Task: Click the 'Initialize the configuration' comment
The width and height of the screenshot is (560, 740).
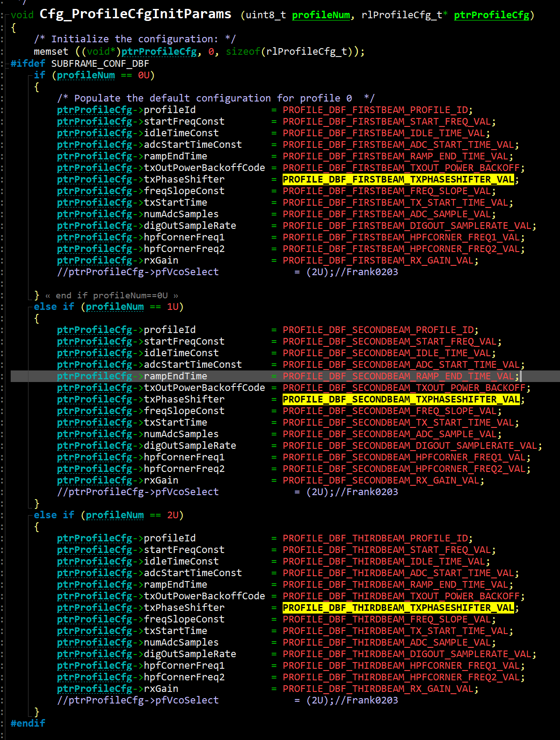Action: [x=135, y=39]
